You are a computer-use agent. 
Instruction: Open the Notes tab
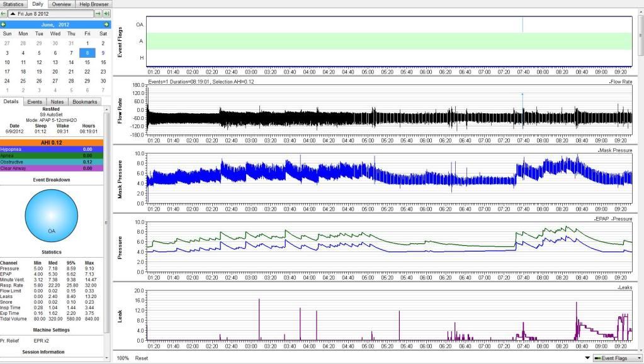[x=57, y=101]
